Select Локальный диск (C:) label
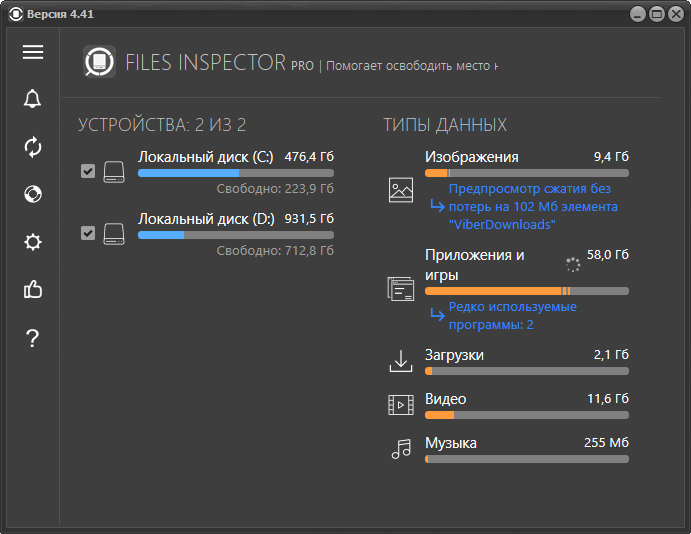The image size is (691, 534). (x=206, y=157)
